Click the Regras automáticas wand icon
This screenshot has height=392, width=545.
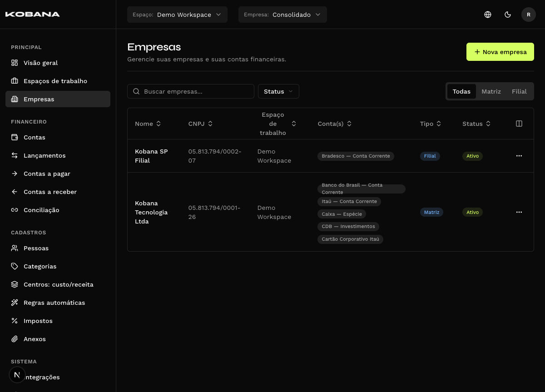[15, 303]
